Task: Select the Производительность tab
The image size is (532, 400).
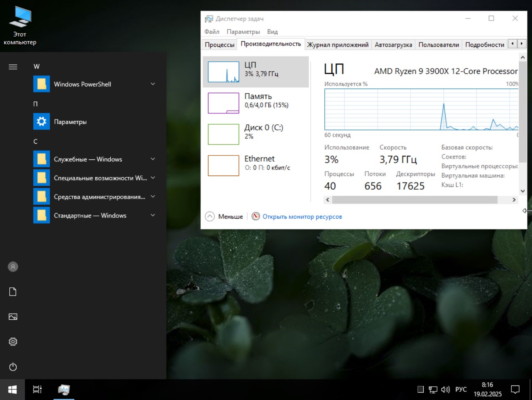Action: tap(271, 44)
